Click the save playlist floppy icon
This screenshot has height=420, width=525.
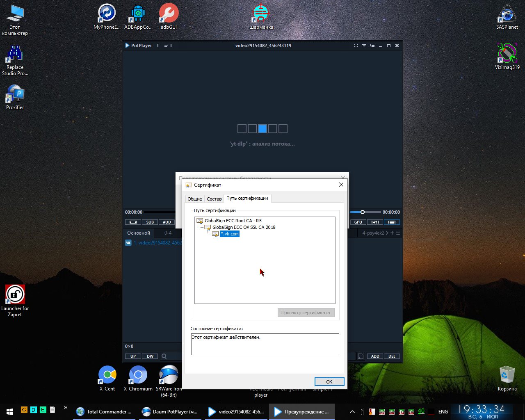[361, 356]
